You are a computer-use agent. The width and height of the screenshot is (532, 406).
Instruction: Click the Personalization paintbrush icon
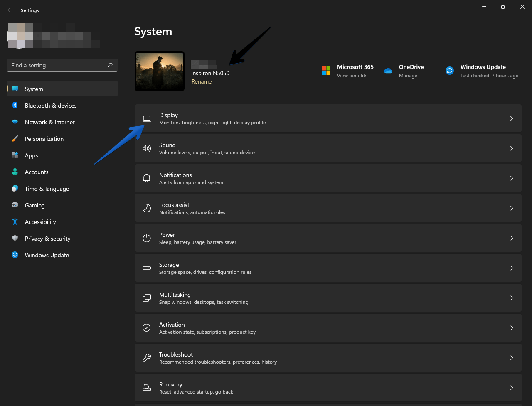coord(15,139)
